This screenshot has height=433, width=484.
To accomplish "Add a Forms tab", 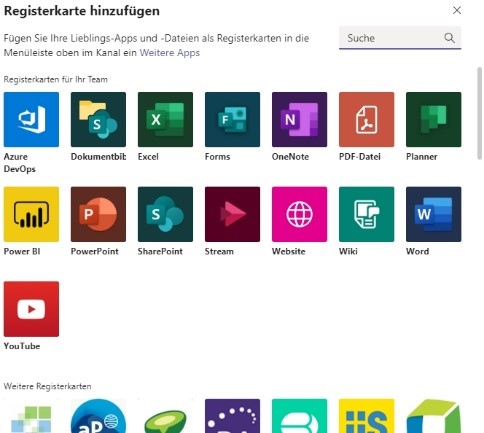I will 232,119.
